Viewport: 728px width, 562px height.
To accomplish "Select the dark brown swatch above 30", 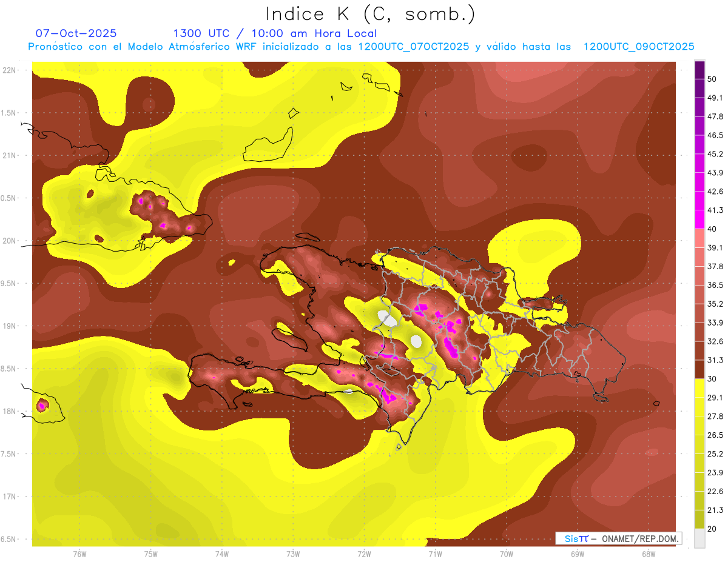I will point(699,369).
